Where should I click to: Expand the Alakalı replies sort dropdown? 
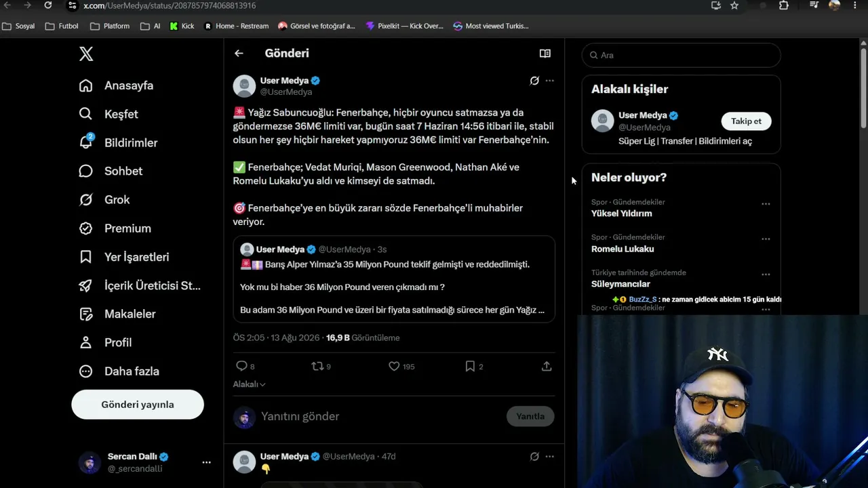250,384
